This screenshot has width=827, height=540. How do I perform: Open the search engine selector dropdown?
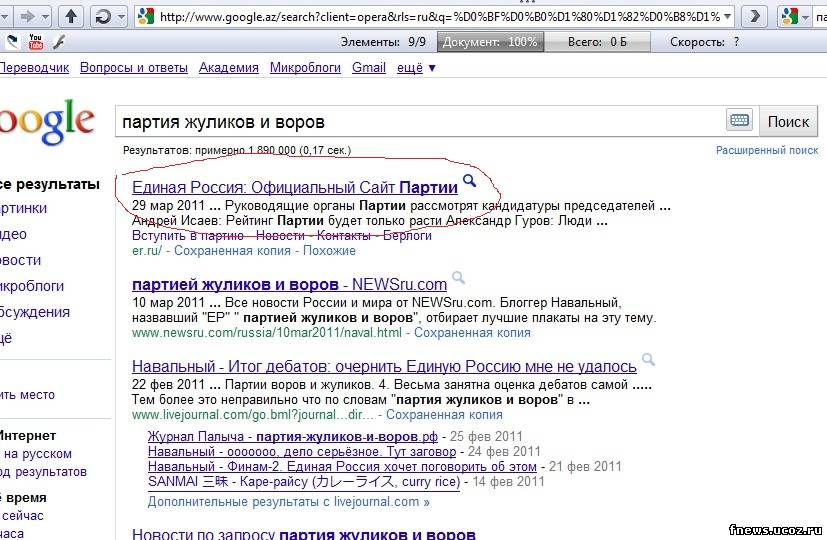[x=805, y=17]
